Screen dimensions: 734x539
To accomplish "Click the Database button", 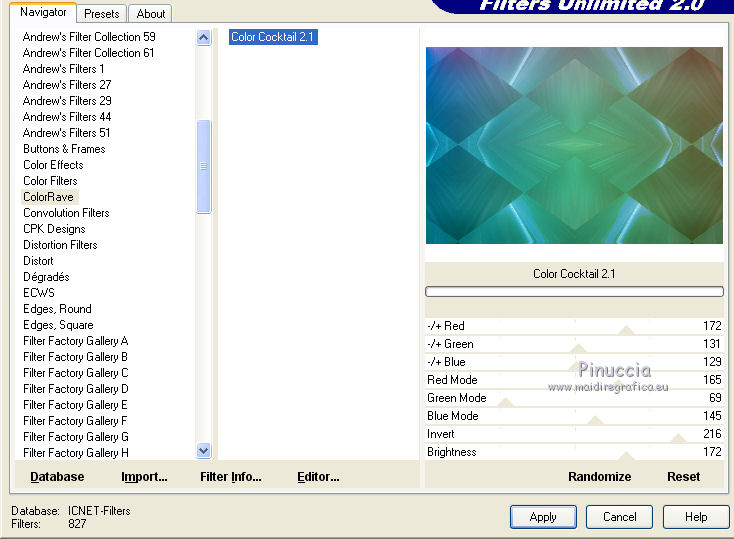I will click(57, 477).
